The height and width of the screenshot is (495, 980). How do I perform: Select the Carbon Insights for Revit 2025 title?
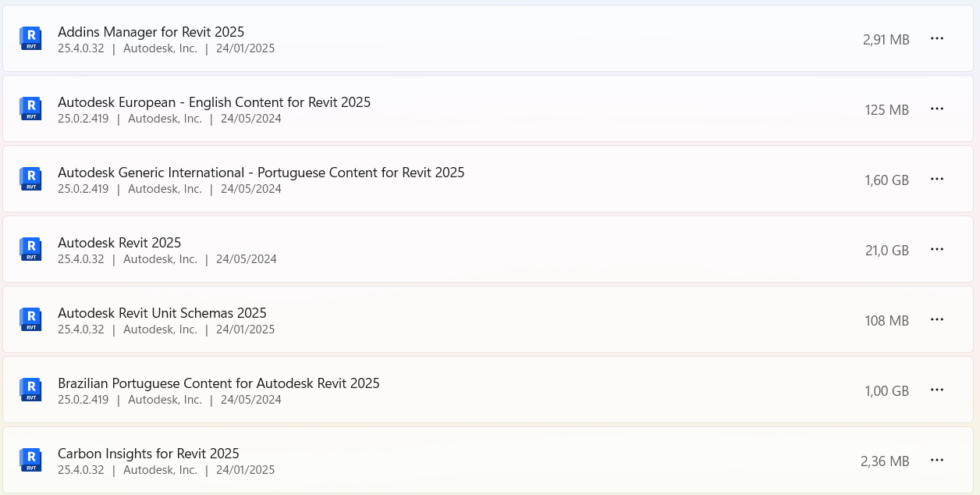click(x=148, y=454)
